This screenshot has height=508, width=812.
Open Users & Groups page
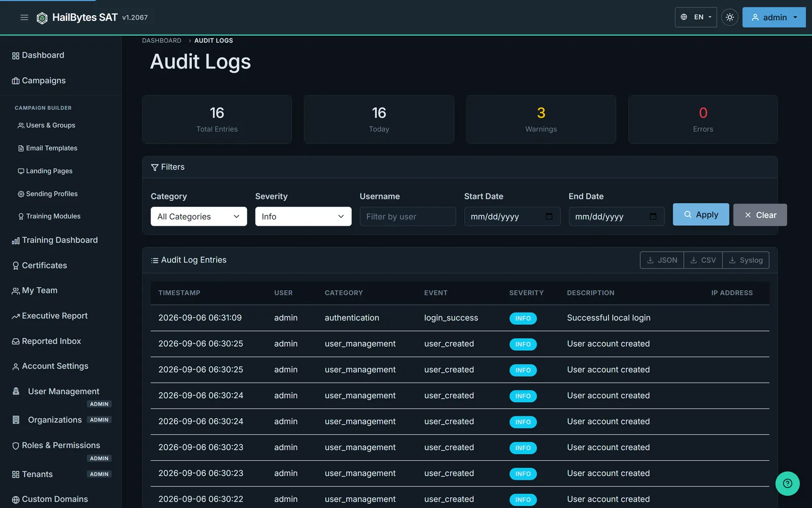point(47,125)
